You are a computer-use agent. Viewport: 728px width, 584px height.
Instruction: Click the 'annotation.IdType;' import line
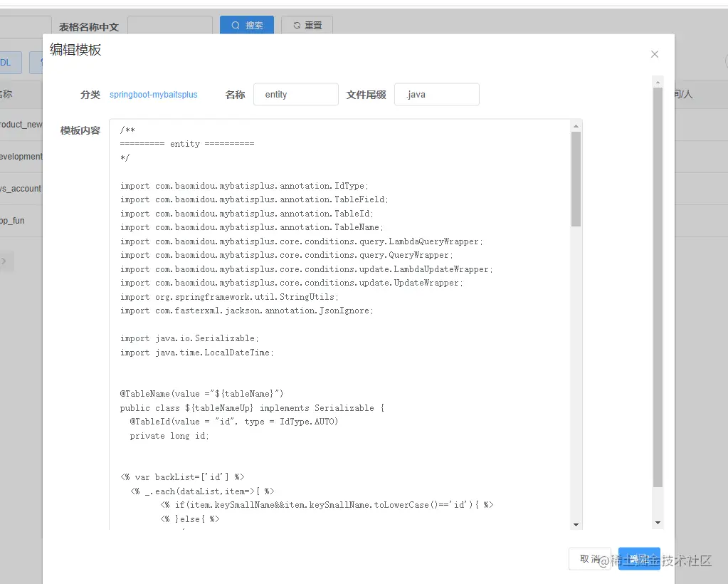pyautogui.click(x=244, y=186)
